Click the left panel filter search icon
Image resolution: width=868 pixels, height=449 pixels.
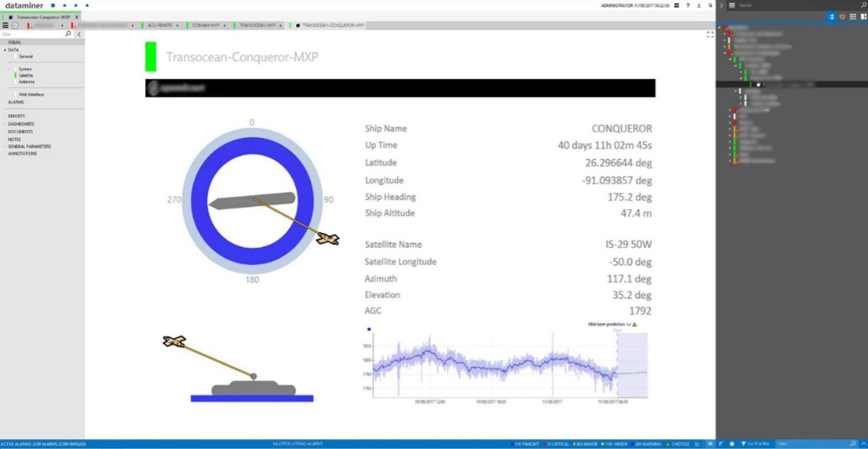[68, 34]
